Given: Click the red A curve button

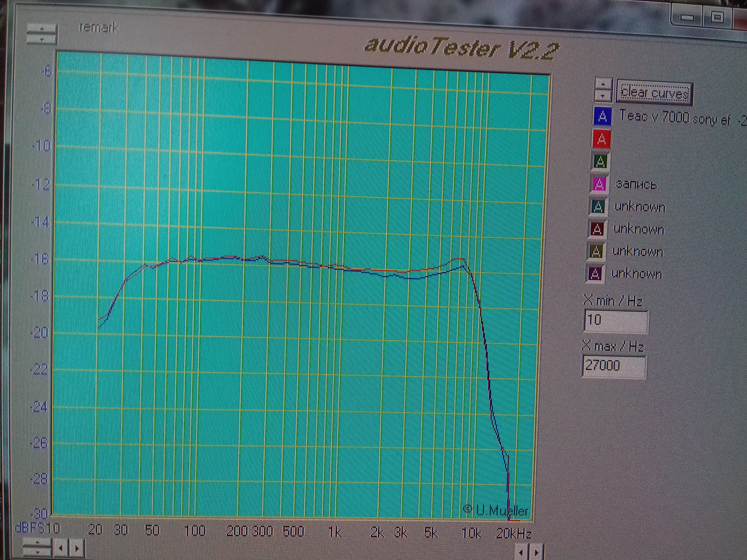Looking at the screenshot, I should tap(601, 139).
